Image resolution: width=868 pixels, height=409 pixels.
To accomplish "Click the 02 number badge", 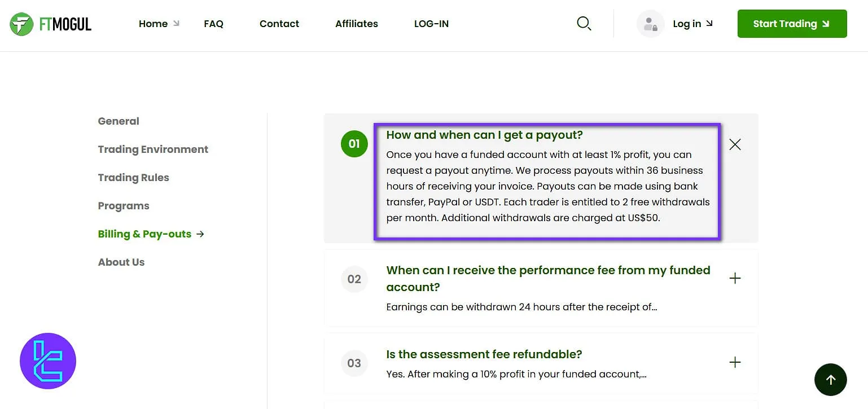I will coord(354,279).
